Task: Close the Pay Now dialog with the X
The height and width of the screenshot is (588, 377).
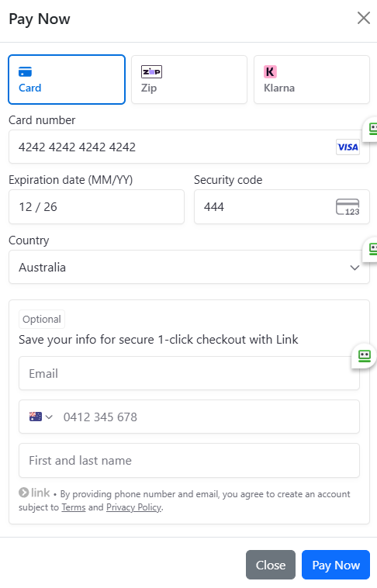Action: click(364, 18)
